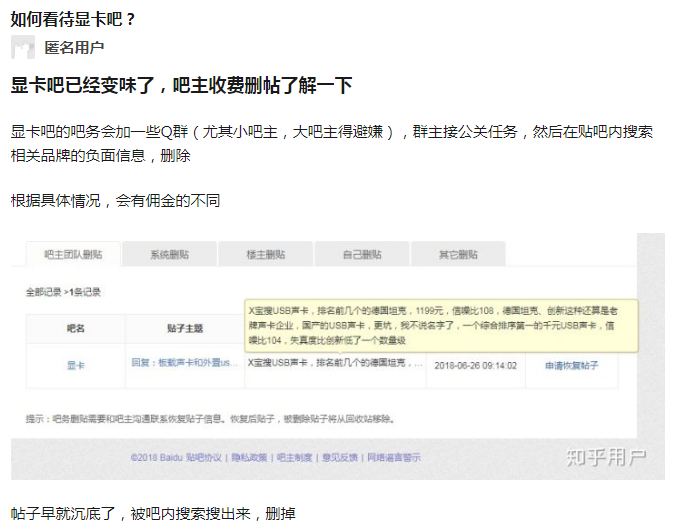Click the 贴子主题 column header

click(x=185, y=329)
